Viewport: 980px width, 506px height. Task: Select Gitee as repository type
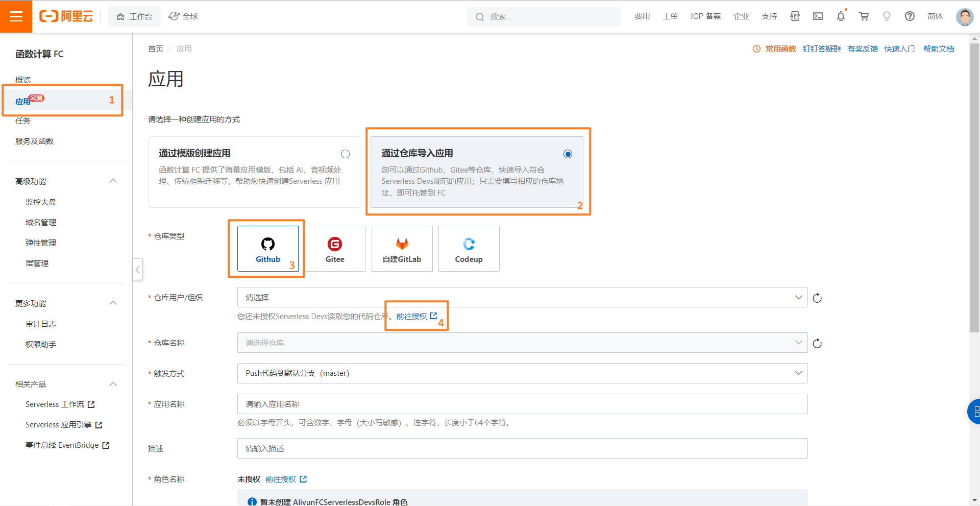[x=335, y=249]
